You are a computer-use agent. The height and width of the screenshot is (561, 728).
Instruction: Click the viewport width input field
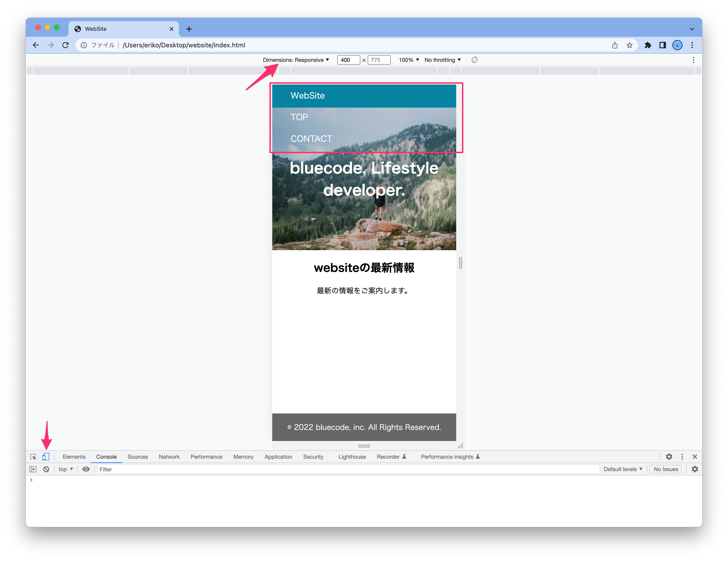coord(348,60)
